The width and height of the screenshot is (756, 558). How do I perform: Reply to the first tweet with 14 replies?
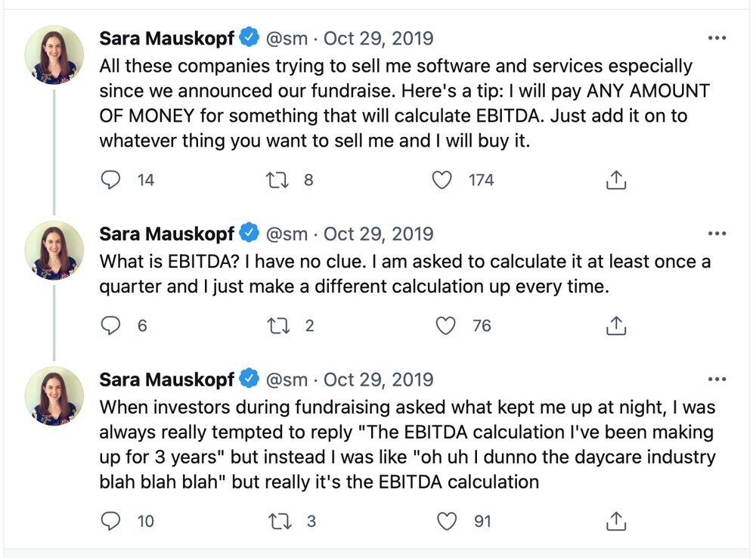click(x=110, y=180)
